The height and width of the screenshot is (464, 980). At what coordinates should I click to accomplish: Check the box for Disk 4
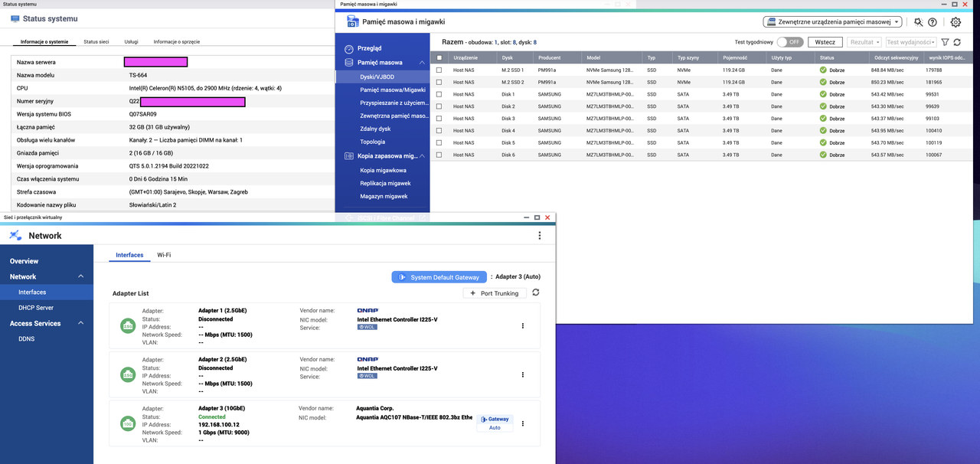pyautogui.click(x=439, y=130)
